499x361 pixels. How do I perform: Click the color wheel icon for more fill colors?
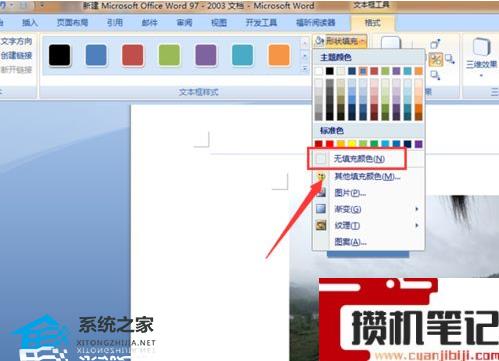[321, 176]
